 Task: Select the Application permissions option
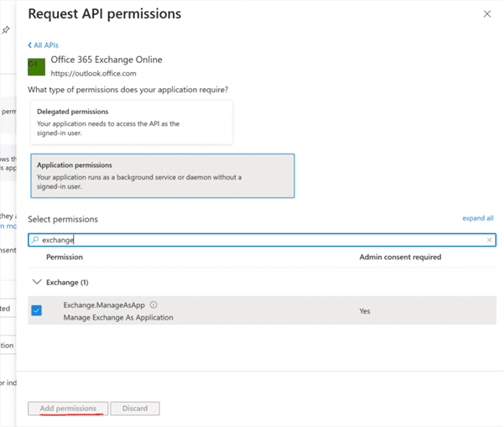click(x=162, y=176)
